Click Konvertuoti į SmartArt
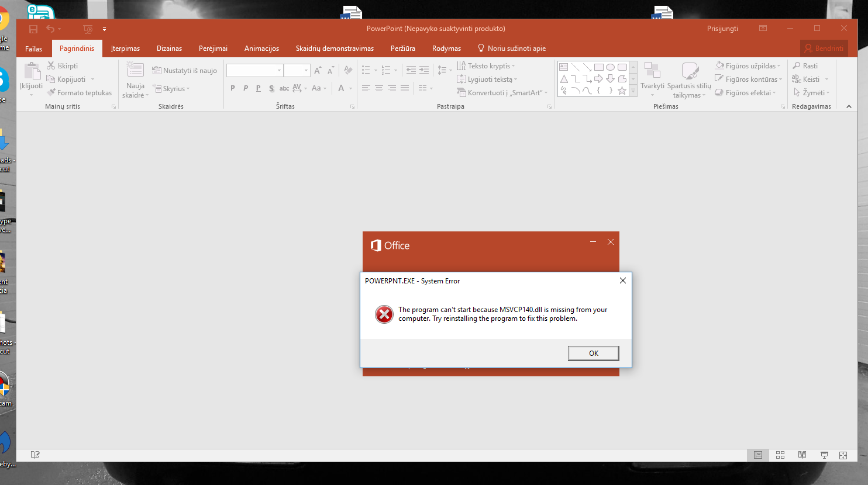 502,93
